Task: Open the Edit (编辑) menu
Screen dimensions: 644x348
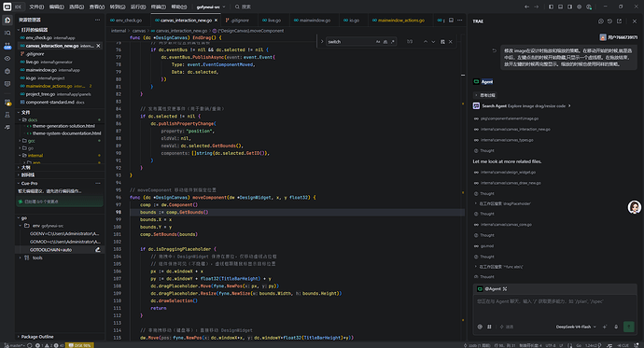Action: pyautogui.click(x=57, y=7)
